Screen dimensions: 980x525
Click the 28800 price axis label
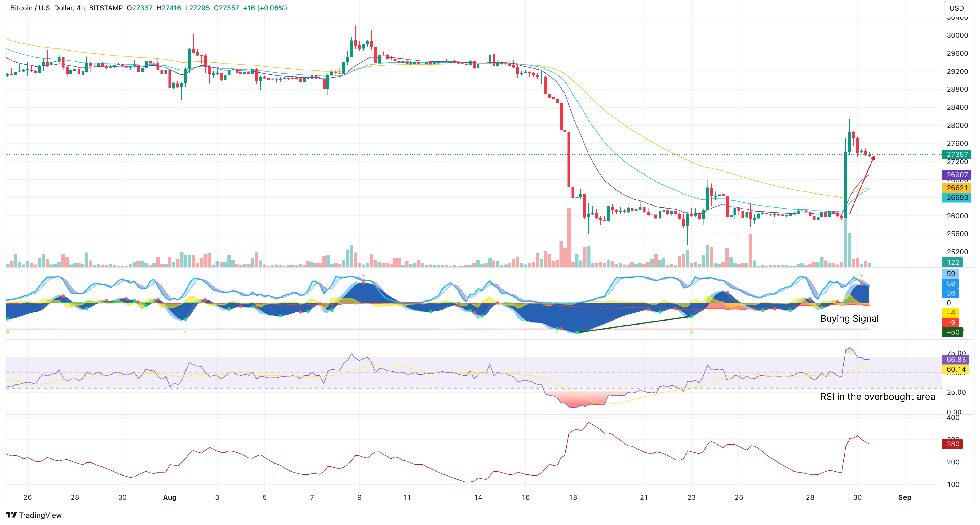point(957,89)
